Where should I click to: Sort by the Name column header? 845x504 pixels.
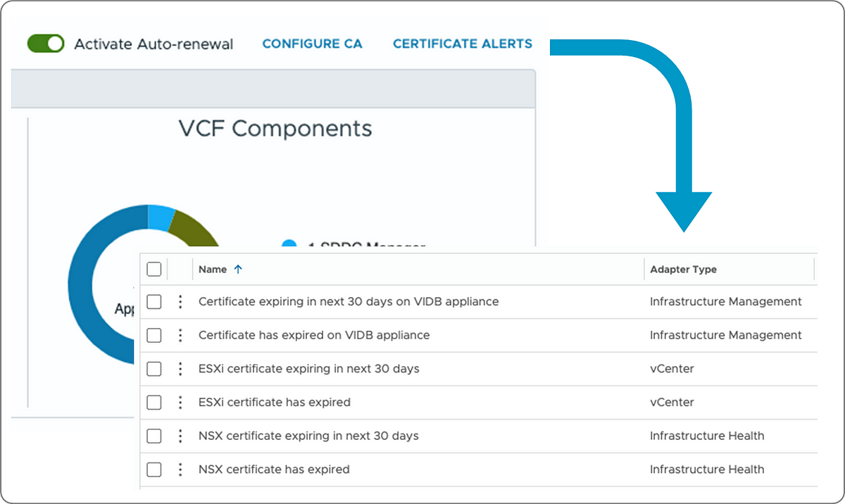pos(213,269)
